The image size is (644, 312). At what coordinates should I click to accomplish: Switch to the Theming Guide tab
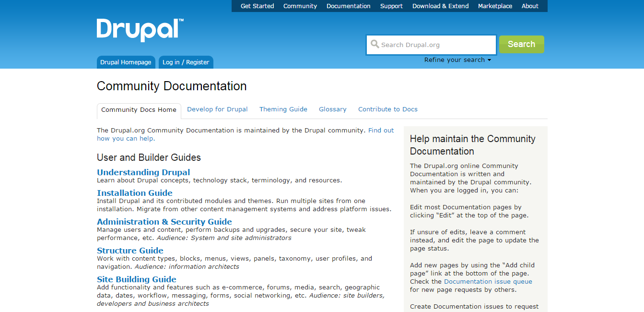(283, 109)
